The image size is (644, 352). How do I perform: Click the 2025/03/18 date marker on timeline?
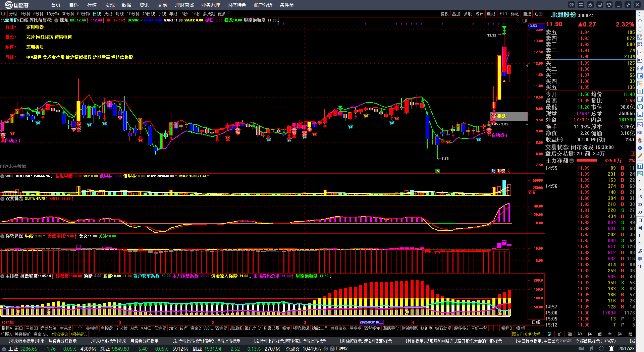click(371, 322)
